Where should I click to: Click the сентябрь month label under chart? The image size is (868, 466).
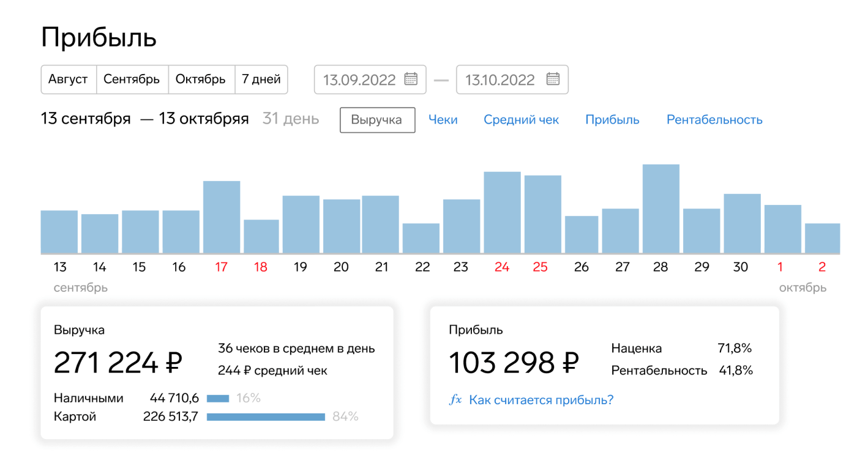pos(81,287)
